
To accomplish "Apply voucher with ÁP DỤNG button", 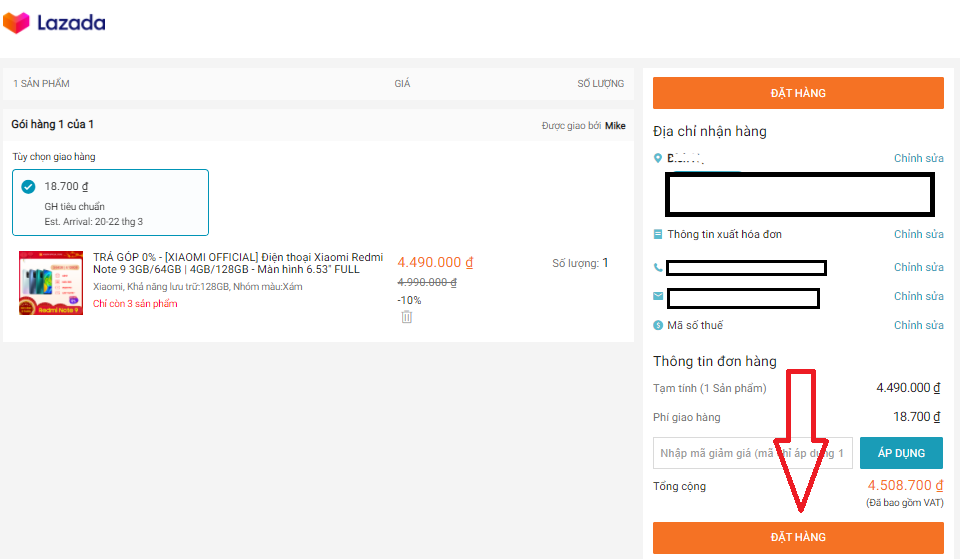I will point(901,453).
